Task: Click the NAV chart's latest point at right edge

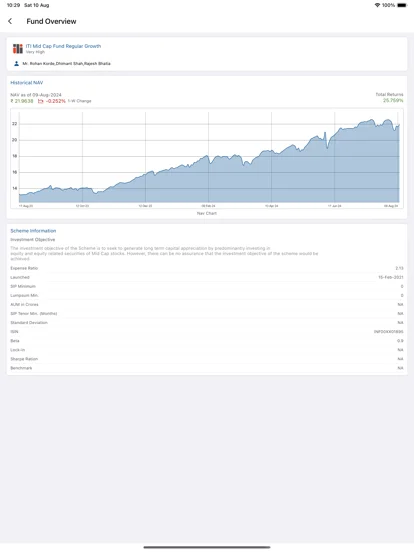Action: [399, 125]
